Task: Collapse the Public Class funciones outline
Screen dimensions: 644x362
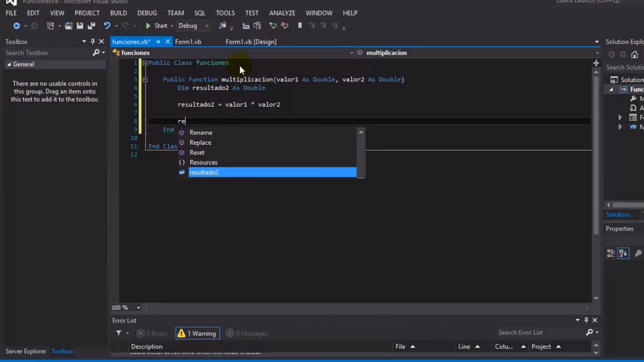Action: pos(145,63)
